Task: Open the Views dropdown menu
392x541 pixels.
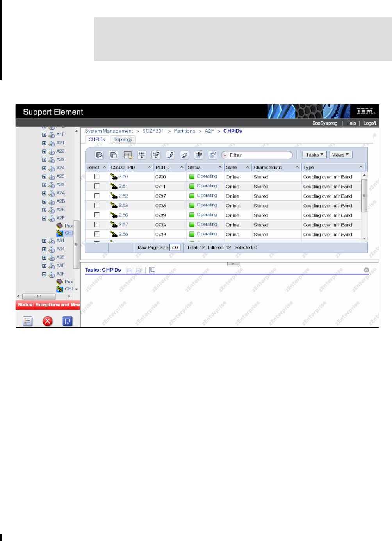Action: coord(340,155)
